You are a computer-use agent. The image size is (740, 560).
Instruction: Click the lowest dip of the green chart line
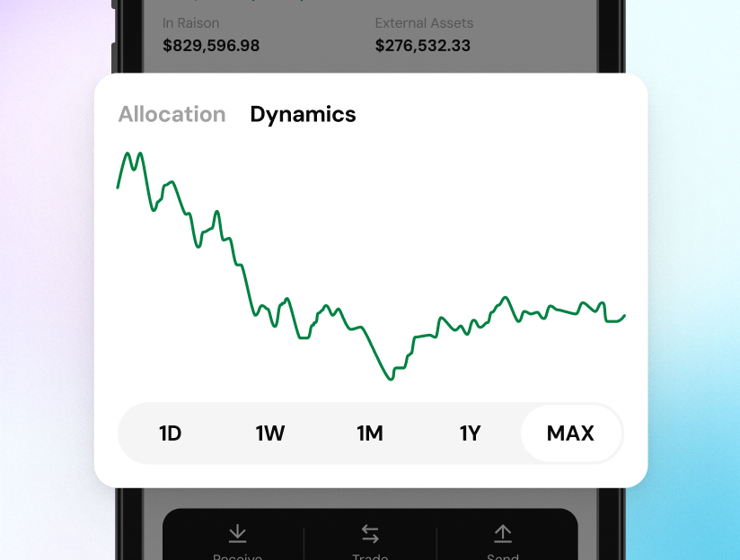tap(391, 379)
